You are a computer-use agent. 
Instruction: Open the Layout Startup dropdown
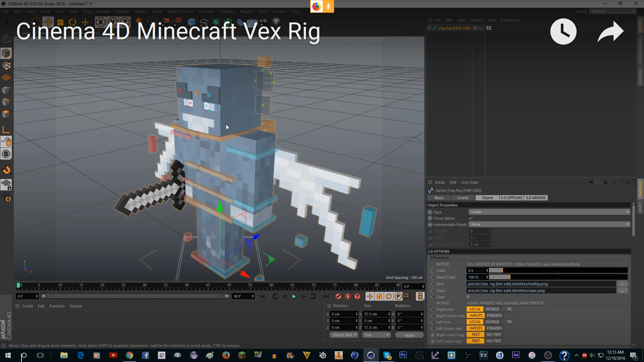pyautogui.click(x=613, y=11)
